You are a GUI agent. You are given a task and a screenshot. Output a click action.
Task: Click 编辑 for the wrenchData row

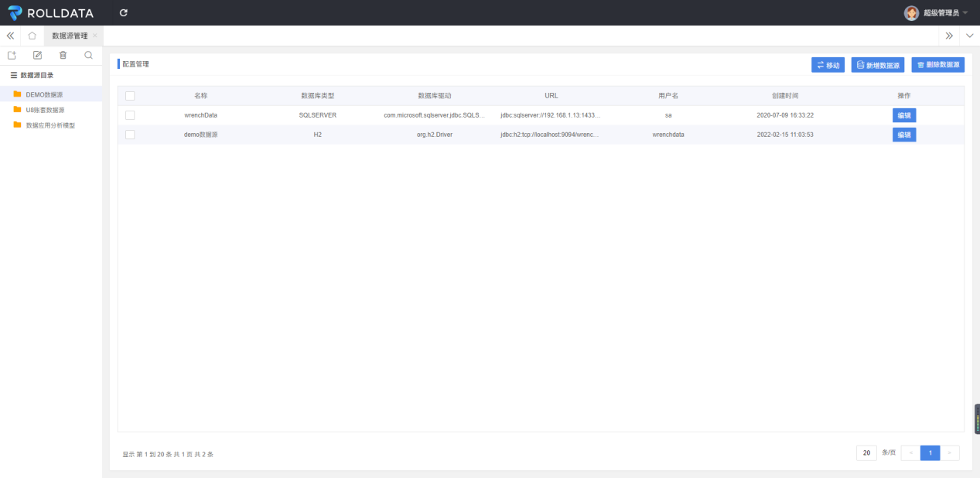pos(904,115)
